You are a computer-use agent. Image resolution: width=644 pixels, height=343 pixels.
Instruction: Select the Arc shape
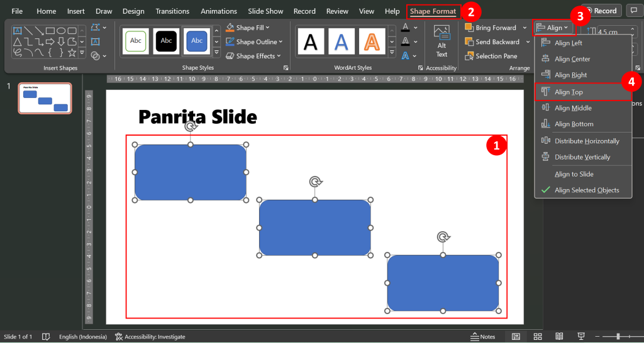point(28,53)
